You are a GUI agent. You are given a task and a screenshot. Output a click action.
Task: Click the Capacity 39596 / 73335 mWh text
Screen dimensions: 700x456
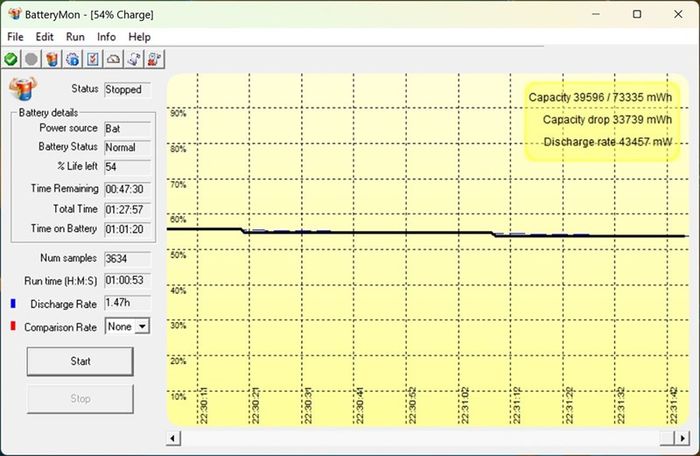[x=600, y=97]
